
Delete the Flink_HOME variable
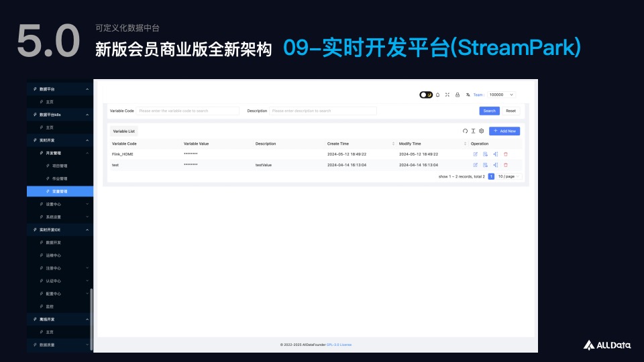[506, 154]
